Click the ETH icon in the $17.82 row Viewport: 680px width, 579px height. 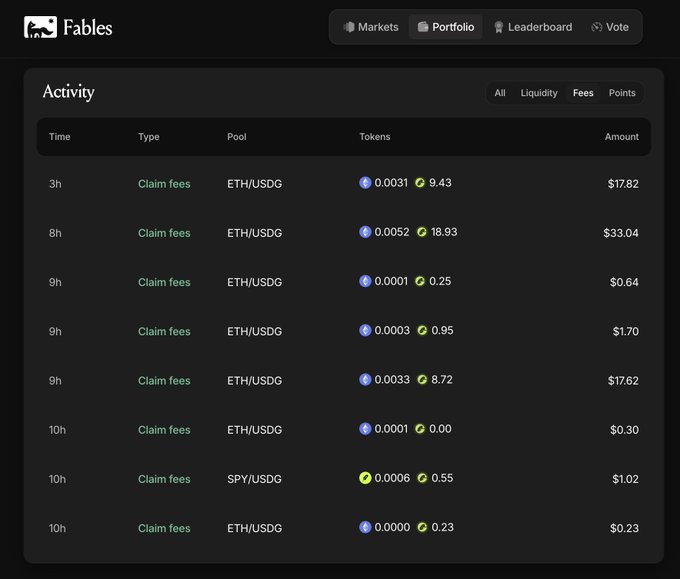[x=365, y=183]
